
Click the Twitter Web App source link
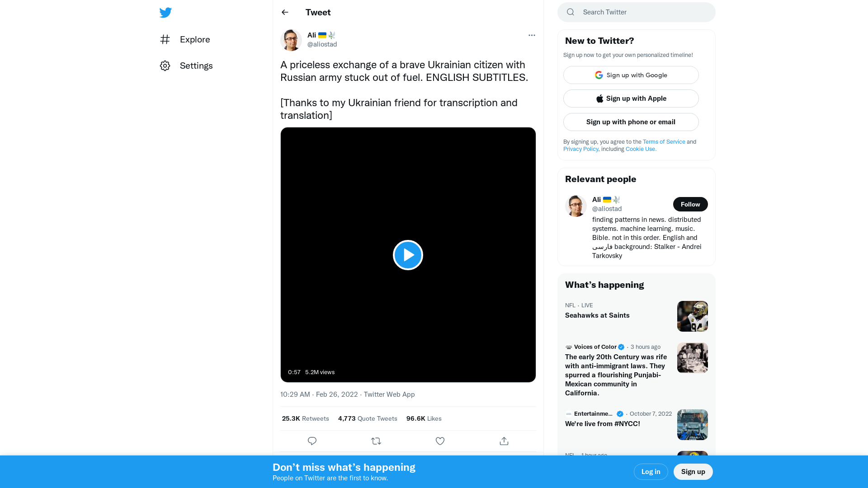pos(389,394)
